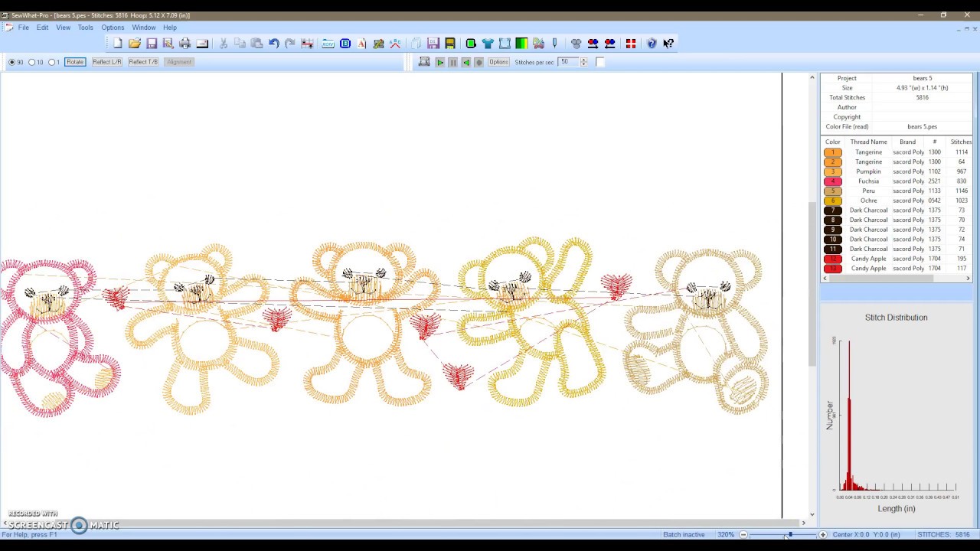980x551 pixels.
Task: Open the Edit menu
Action: (x=42, y=28)
